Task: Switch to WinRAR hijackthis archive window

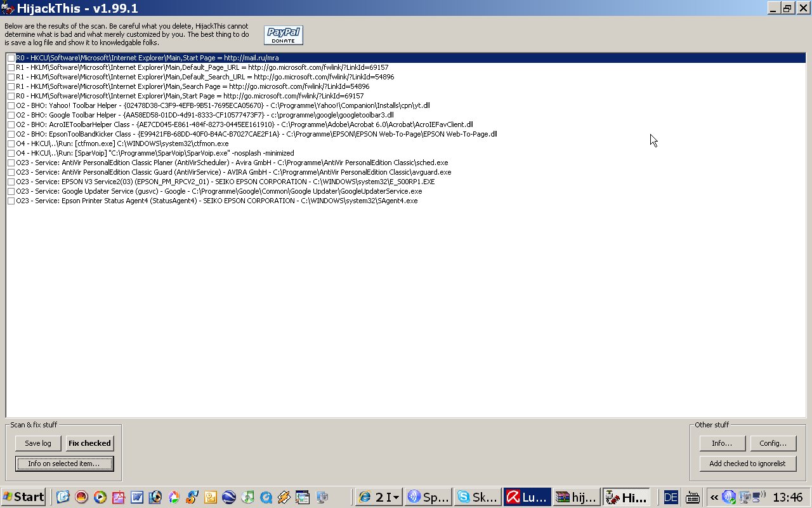Action: tap(577, 497)
